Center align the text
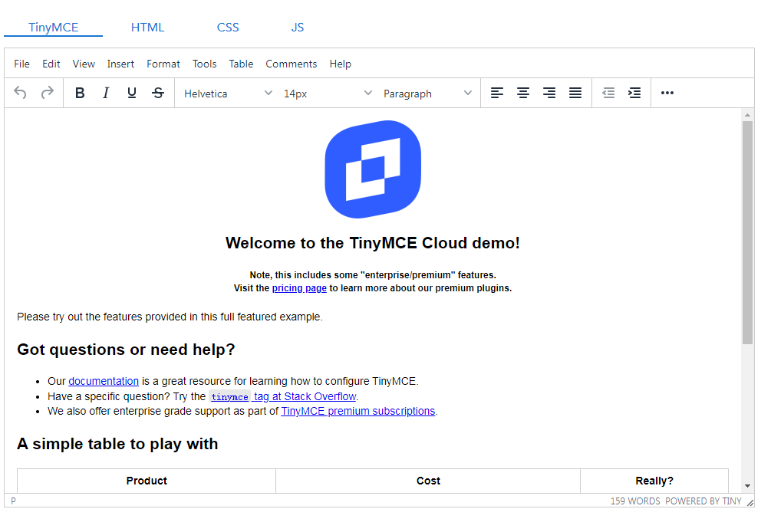Screen dimensions: 761x532 [x=522, y=93]
